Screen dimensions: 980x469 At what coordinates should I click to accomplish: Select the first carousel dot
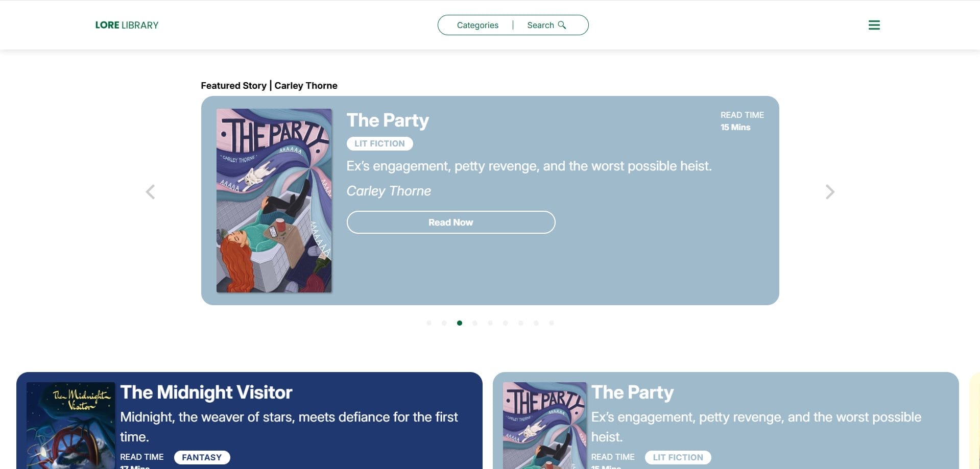[x=429, y=323]
